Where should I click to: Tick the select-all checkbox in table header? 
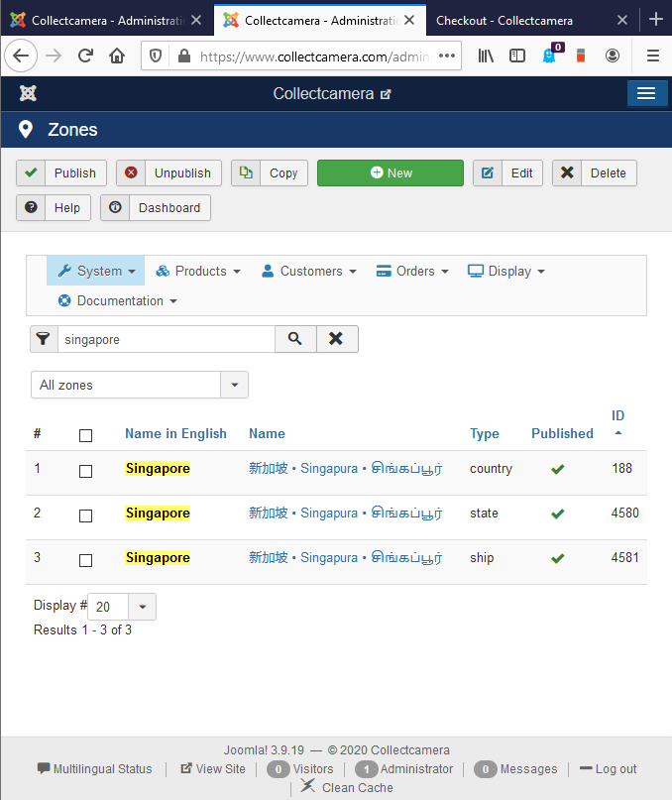coord(85,435)
